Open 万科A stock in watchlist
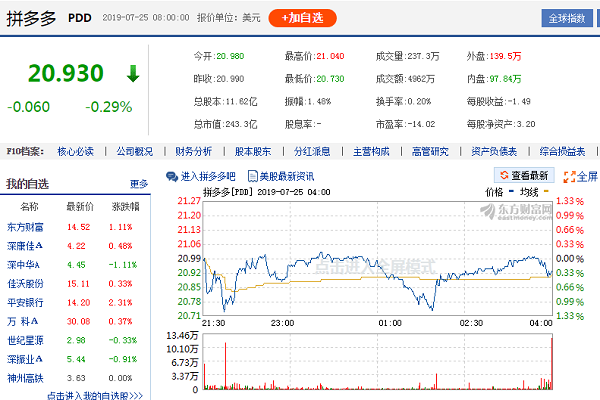 tap(23, 322)
